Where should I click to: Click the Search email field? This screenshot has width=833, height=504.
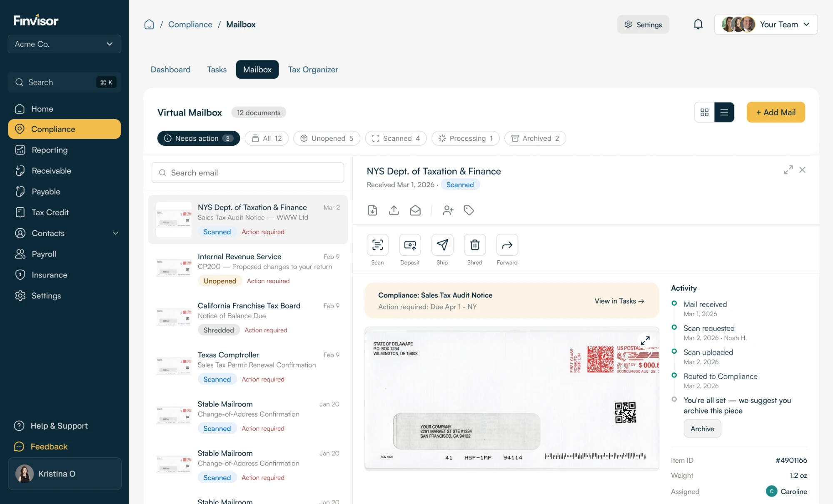pyautogui.click(x=248, y=173)
